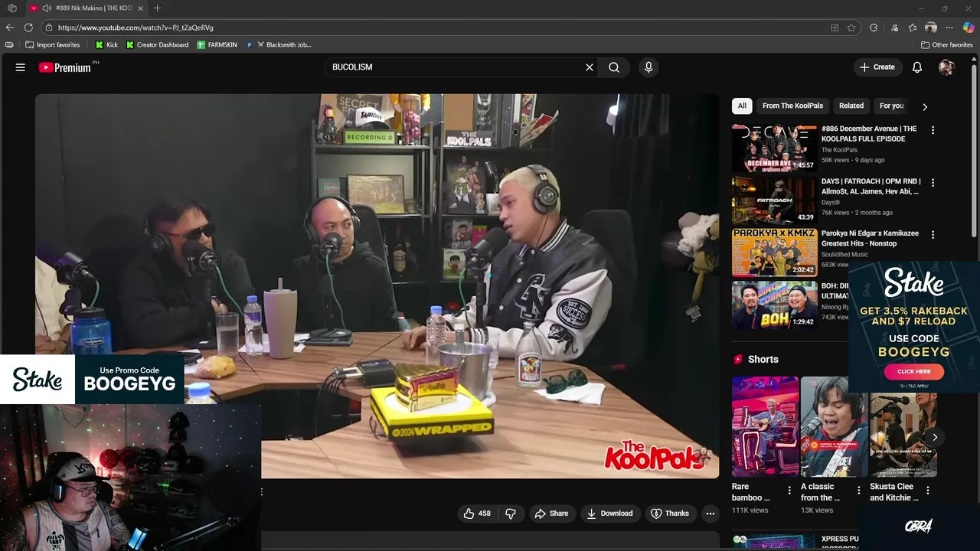Image resolution: width=980 pixels, height=551 pixels.
Task: Mute tab via speaker icon
Action: (47, 8)
